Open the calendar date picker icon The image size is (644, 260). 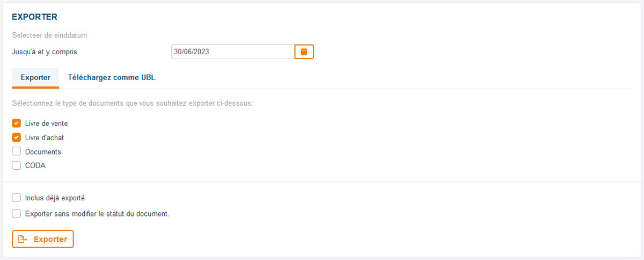coord(304,52)
